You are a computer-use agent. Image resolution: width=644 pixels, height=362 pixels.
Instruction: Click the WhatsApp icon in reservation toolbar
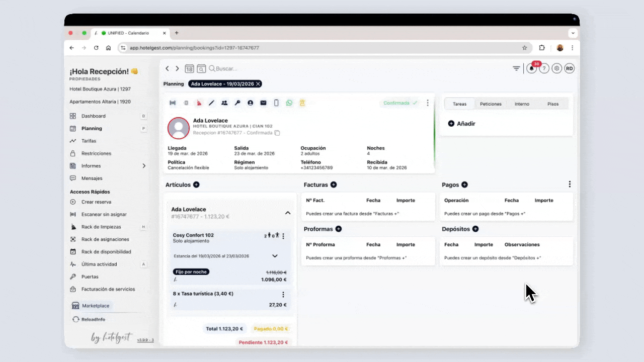point(289,103)
